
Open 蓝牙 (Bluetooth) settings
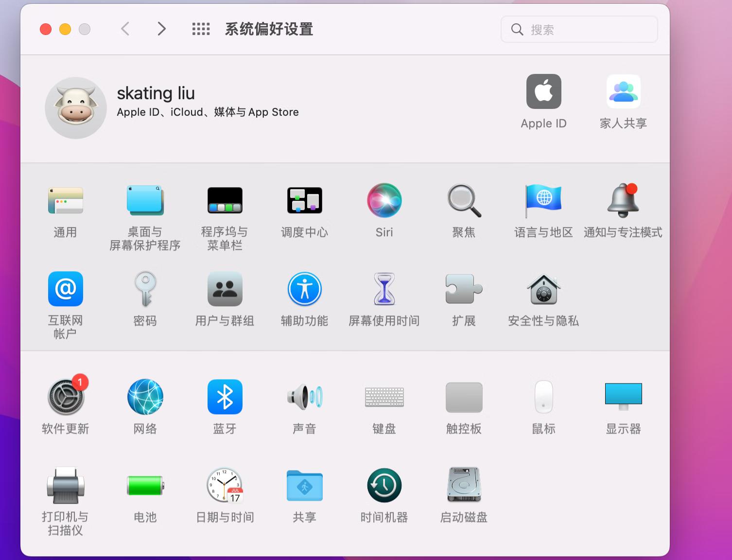point(225,397)
